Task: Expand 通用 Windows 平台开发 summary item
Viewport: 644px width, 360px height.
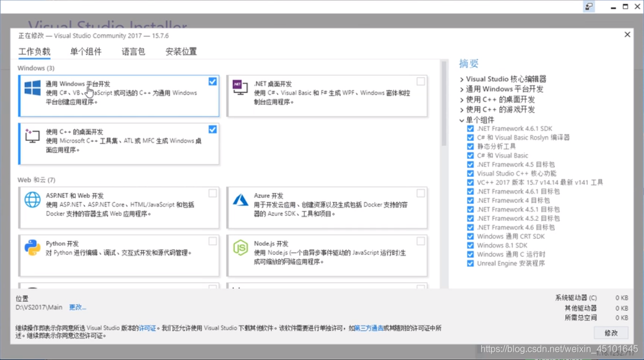Action: point(461,89)
